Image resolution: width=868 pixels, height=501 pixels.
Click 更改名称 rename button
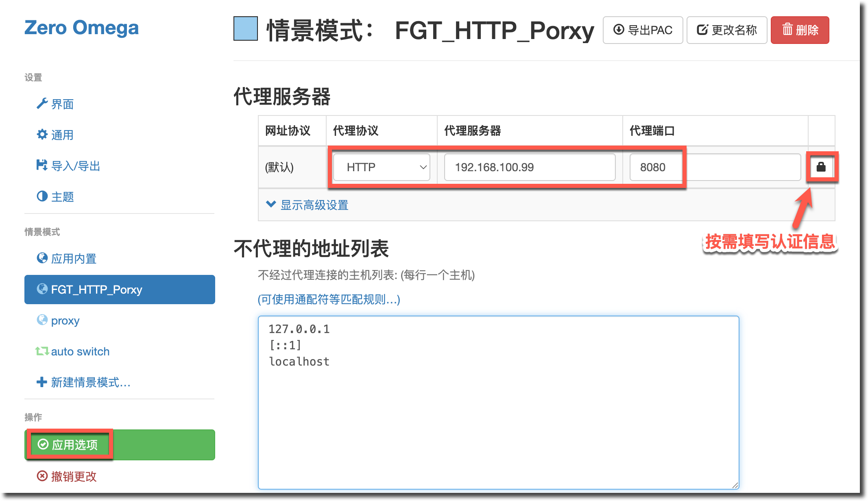tap(727, 30)
